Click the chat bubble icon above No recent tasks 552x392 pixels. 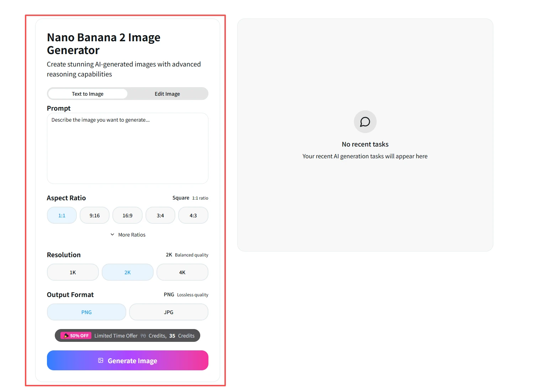[x=365, y=122]
